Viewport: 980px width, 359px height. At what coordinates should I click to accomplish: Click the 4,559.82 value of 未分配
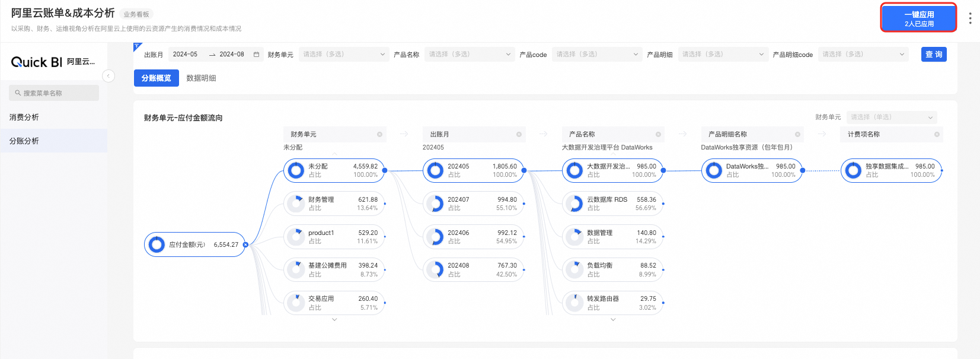click(x=365, y=167)
